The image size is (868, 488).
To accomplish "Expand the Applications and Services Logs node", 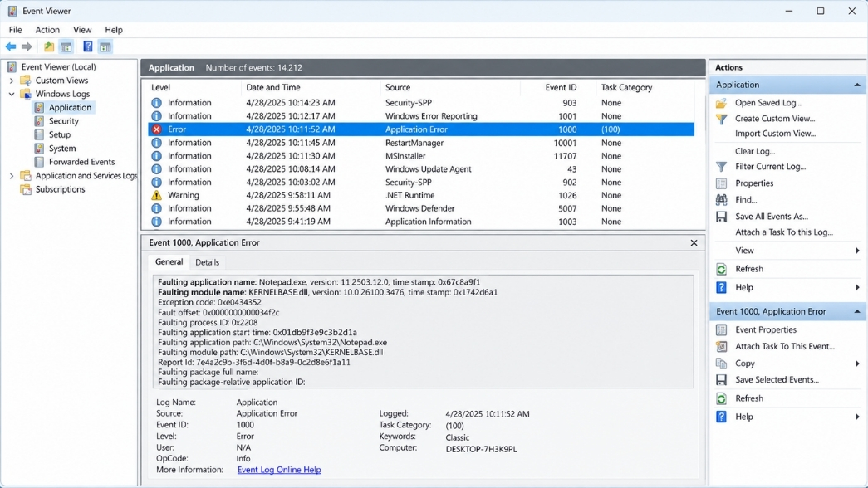I will (x=11, y=176).
